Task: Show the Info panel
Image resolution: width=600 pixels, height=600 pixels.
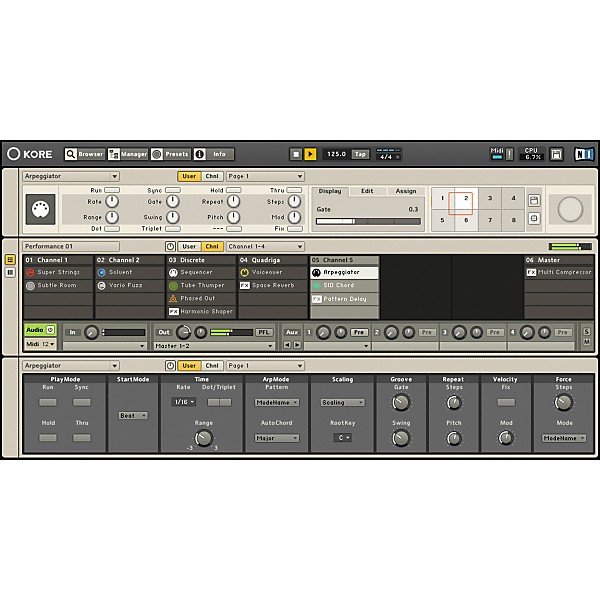Action: click(x=214, y=154)
